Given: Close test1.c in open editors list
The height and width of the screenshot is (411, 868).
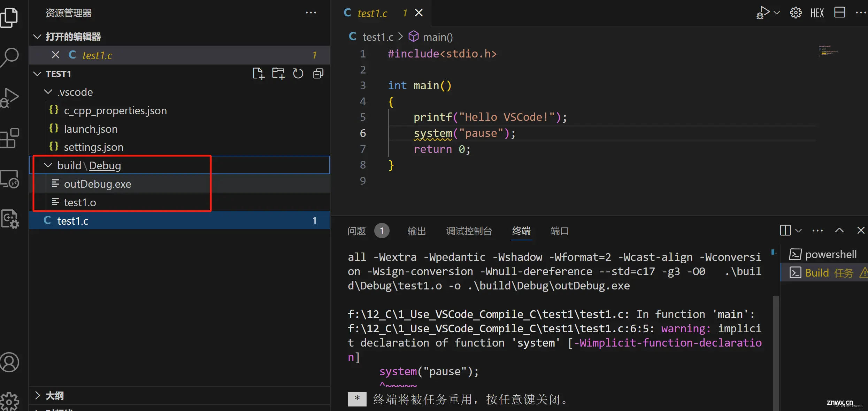Looking at the screenshot, I should pyautogui.click(x=55, y=55).
